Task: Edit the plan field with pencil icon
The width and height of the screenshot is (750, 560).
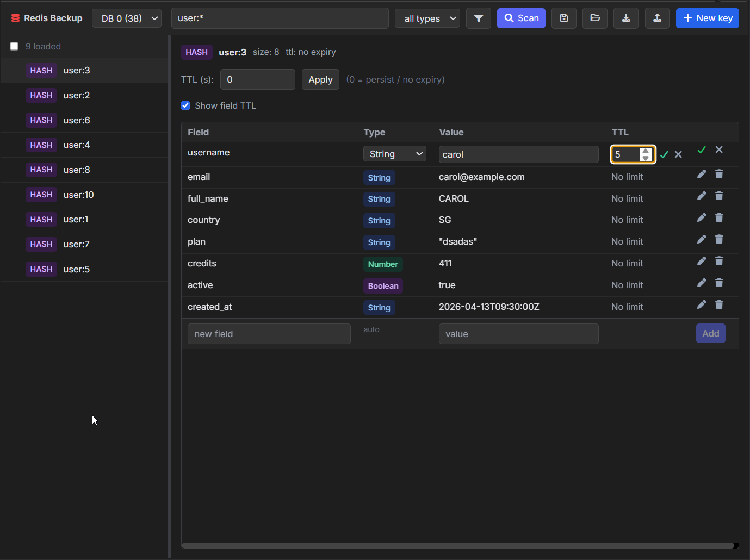Action: [702, 239]
